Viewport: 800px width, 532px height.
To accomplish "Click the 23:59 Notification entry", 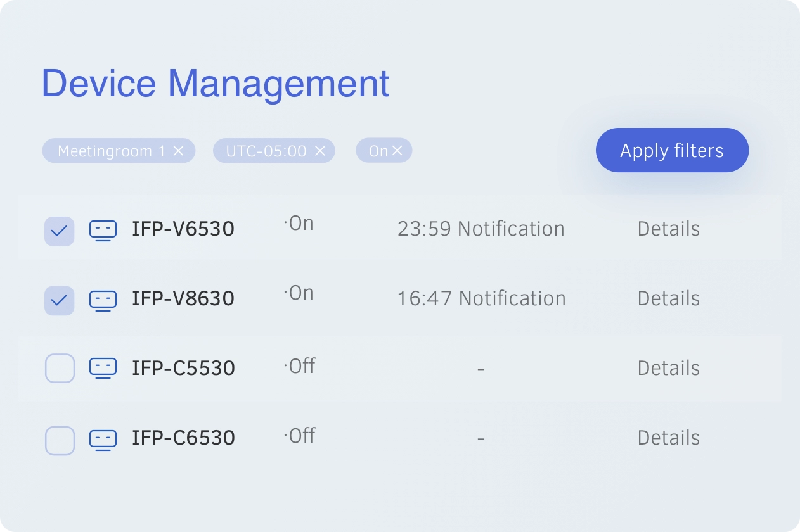I will (481, 229).
